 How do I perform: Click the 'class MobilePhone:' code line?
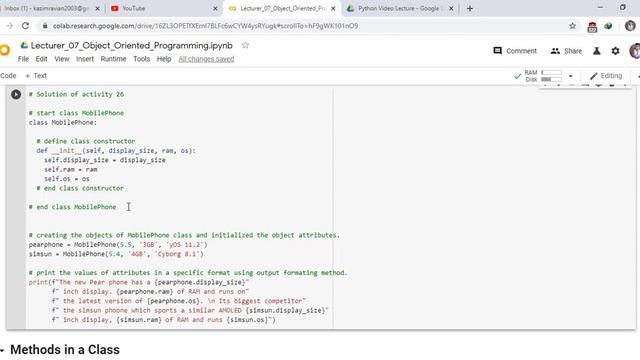click(x=63, y=122)
